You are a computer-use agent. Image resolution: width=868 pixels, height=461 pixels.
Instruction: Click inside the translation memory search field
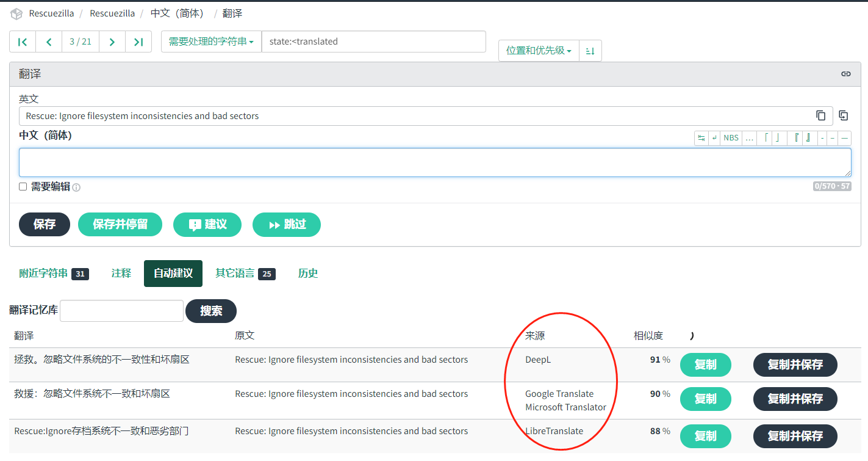(121, 311)
